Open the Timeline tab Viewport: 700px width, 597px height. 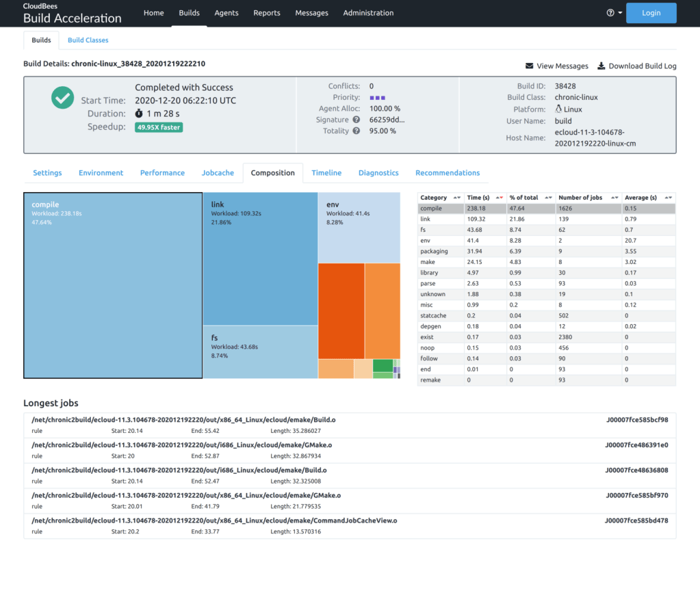[x=326, y=173]
